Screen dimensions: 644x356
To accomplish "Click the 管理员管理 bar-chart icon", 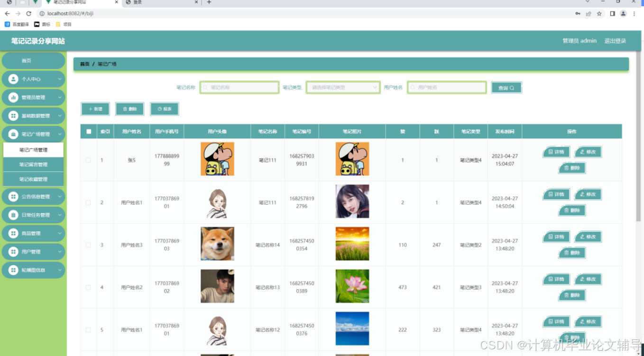I will [x=13, y=98].
